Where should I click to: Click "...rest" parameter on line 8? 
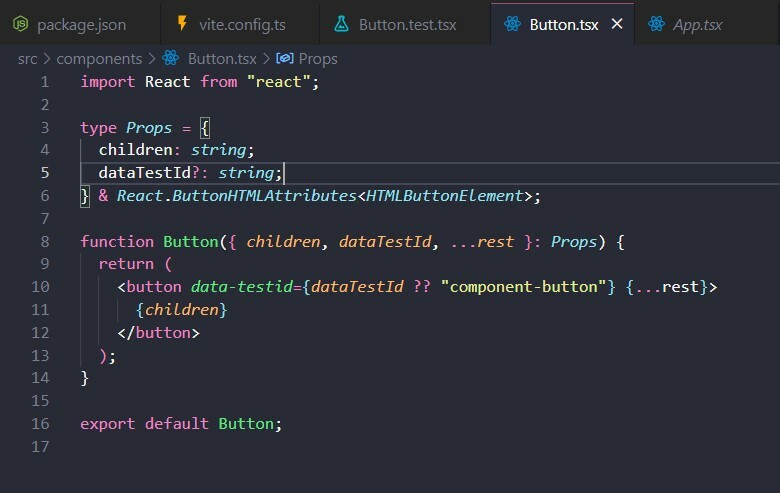[482, 242]
